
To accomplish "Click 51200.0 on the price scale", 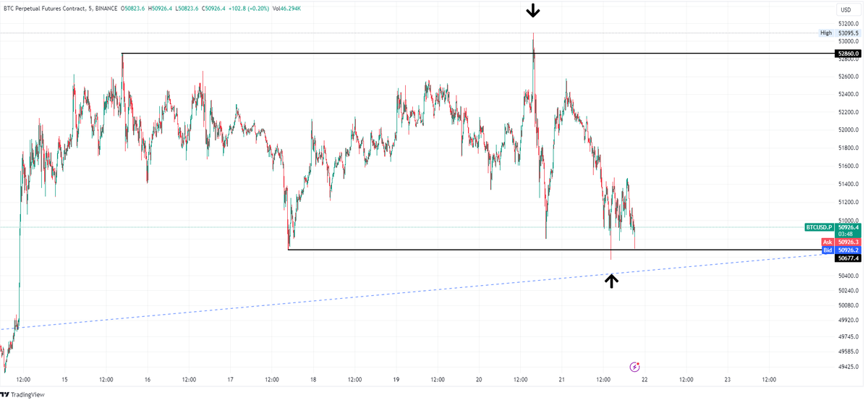I will tap(848, 203).
